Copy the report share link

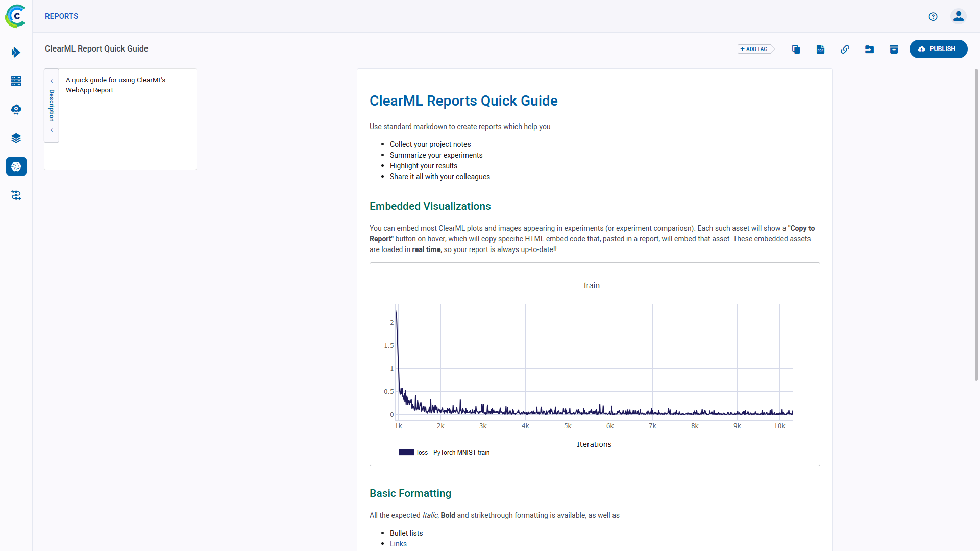tap(845, 49)
